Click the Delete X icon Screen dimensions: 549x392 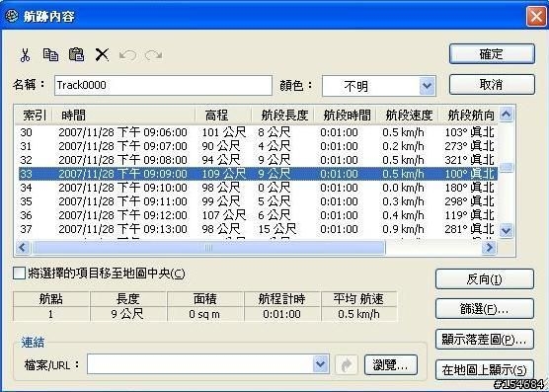pyautogui.click(x=103, y=55)
